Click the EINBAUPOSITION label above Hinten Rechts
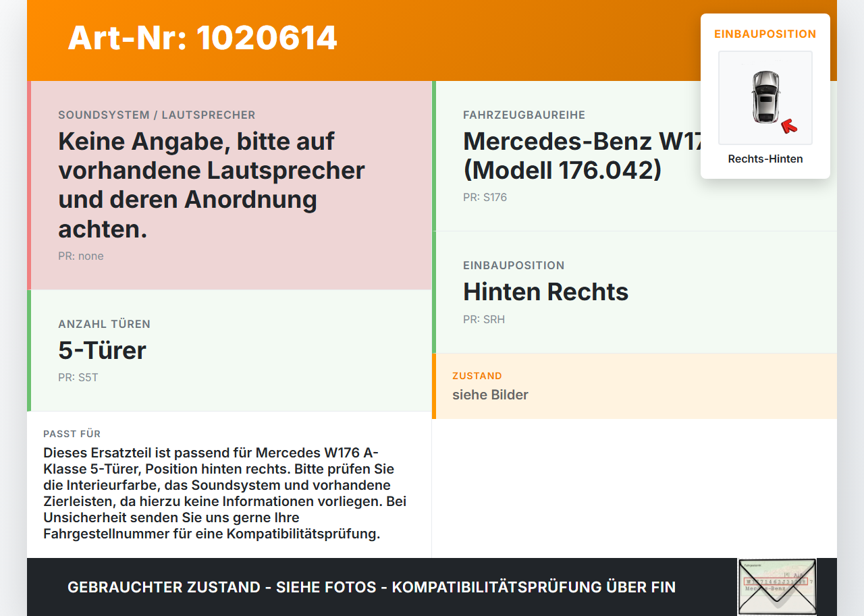The image size is (864, 616). pyautogui.click(x=514, y=266)
